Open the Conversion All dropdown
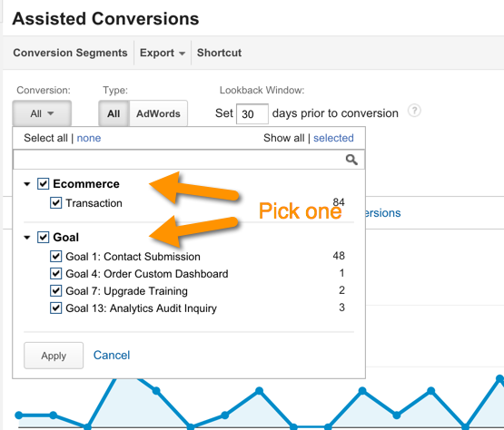 (x=42, y=113)
